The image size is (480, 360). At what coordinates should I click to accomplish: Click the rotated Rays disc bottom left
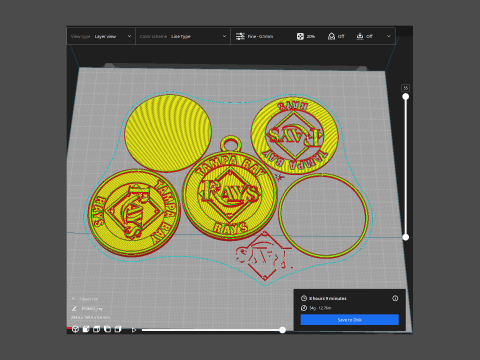click(x=134, y=212)
